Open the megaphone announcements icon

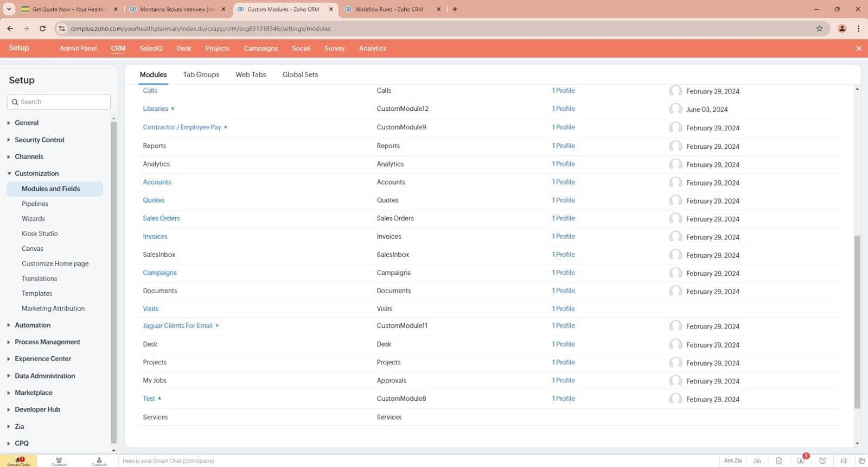[844, 460]
